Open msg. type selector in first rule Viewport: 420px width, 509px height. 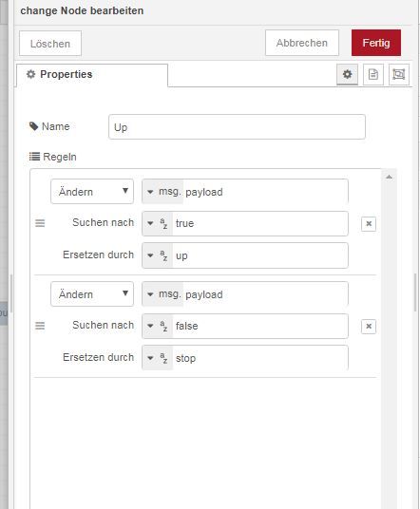pyautogui.click(x=162, y=192)
